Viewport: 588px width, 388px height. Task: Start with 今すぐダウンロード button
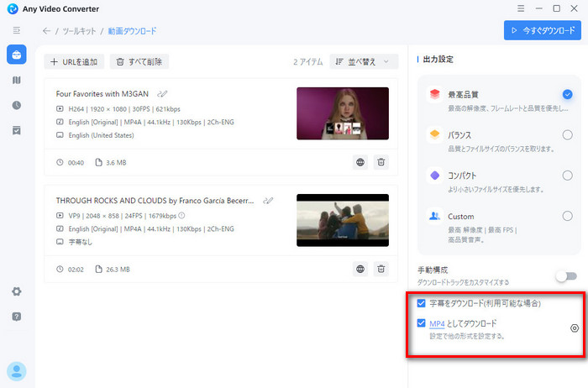click(x=543, y=30)
